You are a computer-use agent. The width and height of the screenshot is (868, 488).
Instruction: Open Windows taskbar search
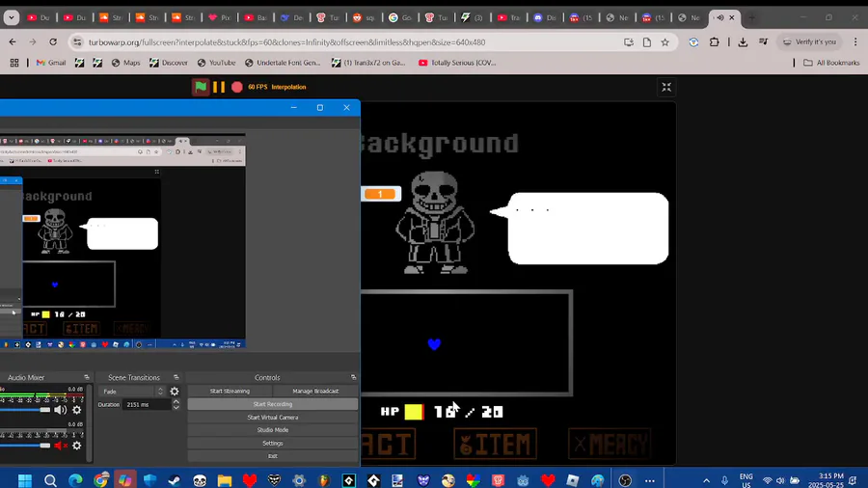point(50,479)
